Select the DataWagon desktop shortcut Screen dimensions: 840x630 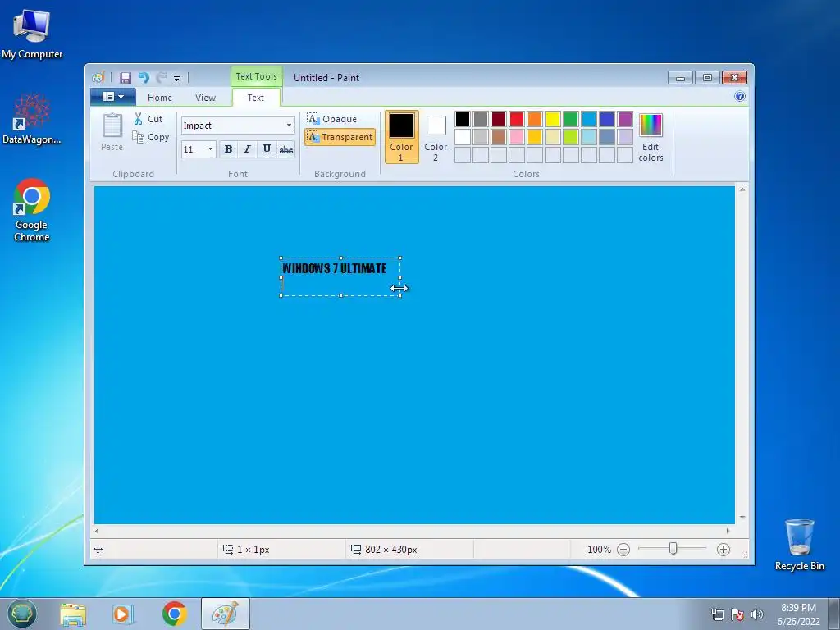[32, 119]
